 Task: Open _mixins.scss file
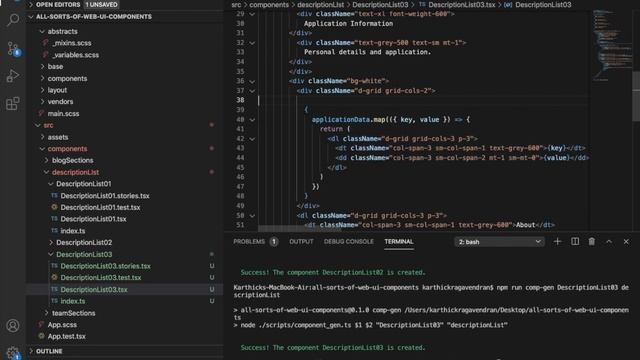tap(72, 43)
